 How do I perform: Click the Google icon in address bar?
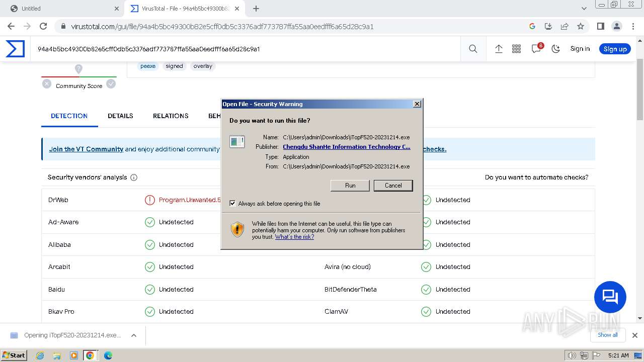click(x=532, y=26)
